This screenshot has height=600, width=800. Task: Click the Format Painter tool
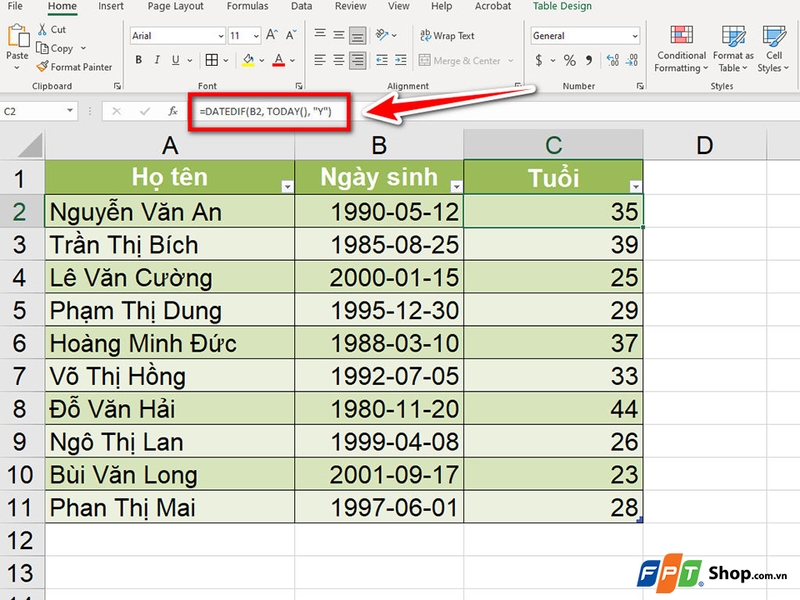[x=50, y=68]
